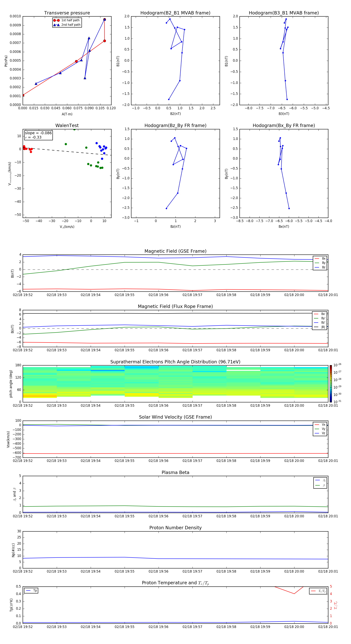Click the '1st half path' legend entry
The width and height of the screenshot is (351, 644).
pos(66,20)
